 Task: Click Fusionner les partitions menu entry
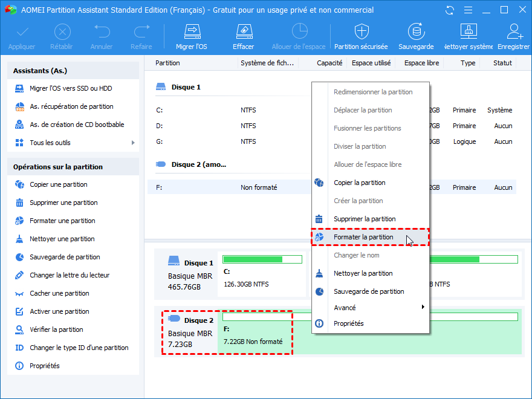click(371, 129)
